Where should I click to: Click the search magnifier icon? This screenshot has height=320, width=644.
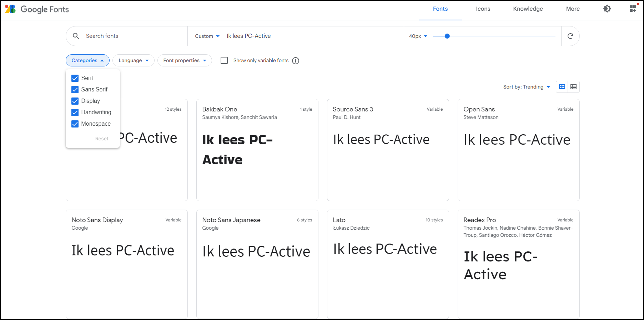coord(76,36)
